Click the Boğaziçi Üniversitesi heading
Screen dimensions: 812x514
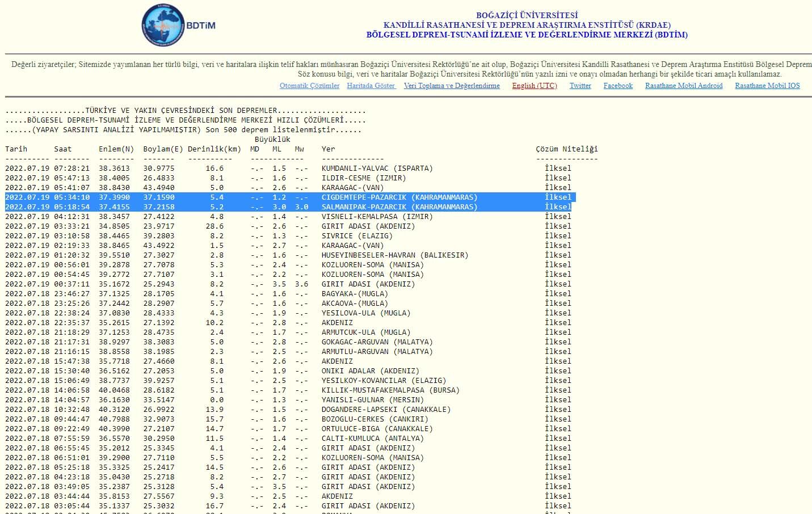[527, 15]
